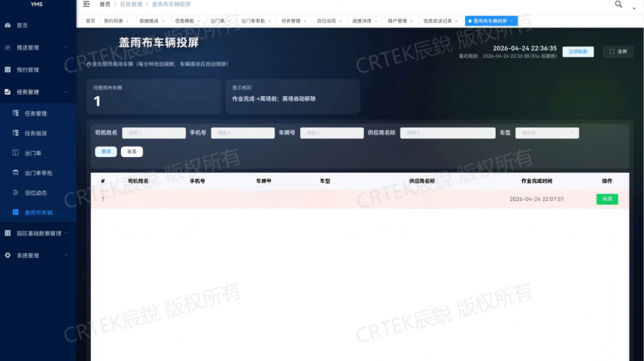Open the search magnifier icon in header

point(618,4)
